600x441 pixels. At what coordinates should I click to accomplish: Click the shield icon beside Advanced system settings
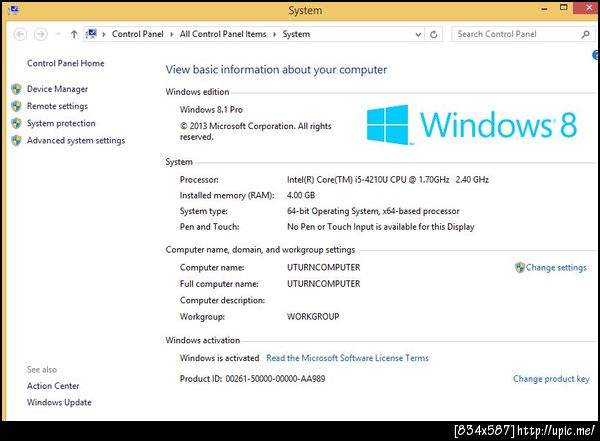(x=16, y=140)
